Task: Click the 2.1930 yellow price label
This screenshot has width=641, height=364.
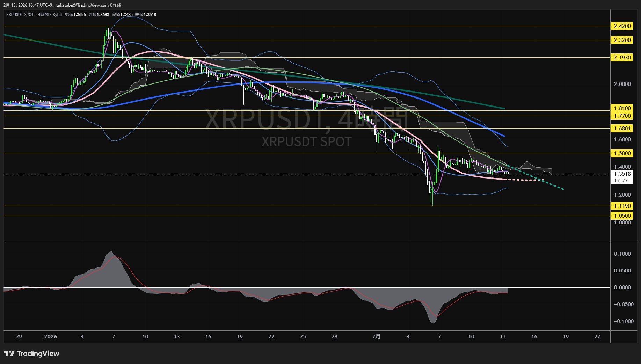Action: point(622,58)
